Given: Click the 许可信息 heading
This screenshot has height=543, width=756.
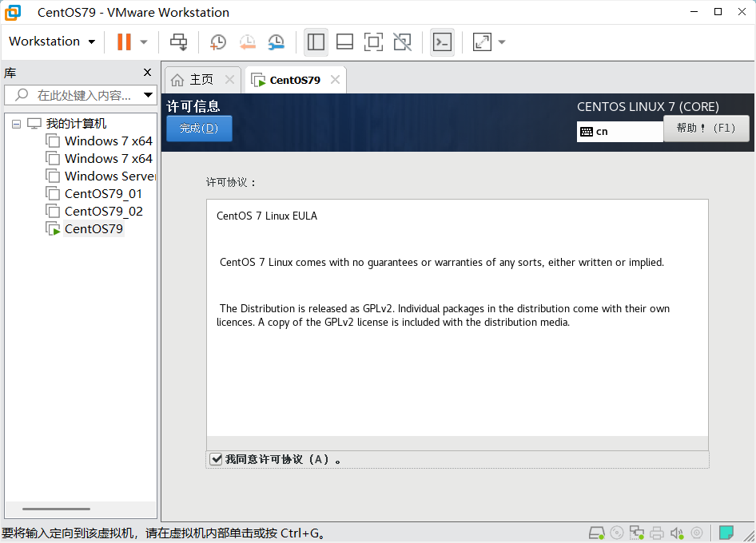Looking at the screenshot, I should point(193,106).
